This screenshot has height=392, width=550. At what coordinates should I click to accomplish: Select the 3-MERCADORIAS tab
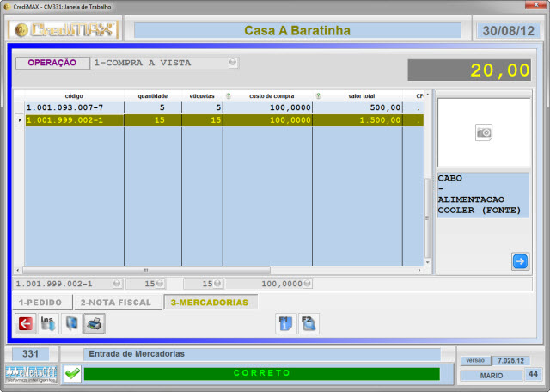tap(210, 303)
